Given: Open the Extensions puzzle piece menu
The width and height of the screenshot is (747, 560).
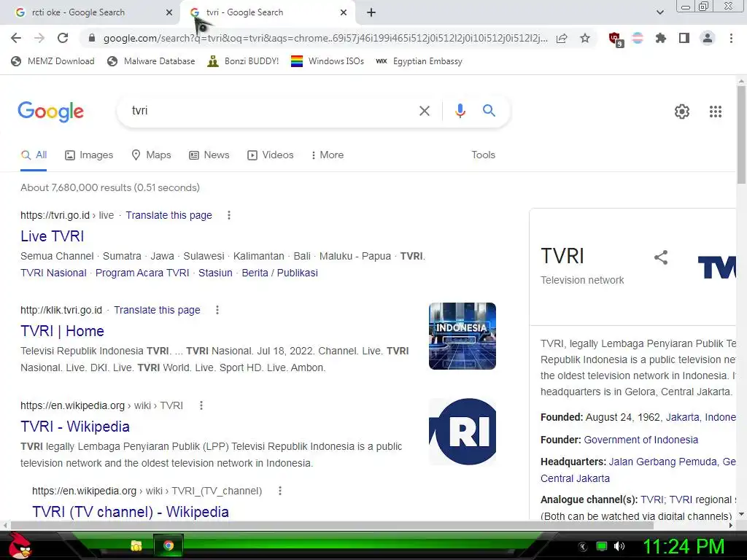Looking at the screenshot, I should coord(660,38).
